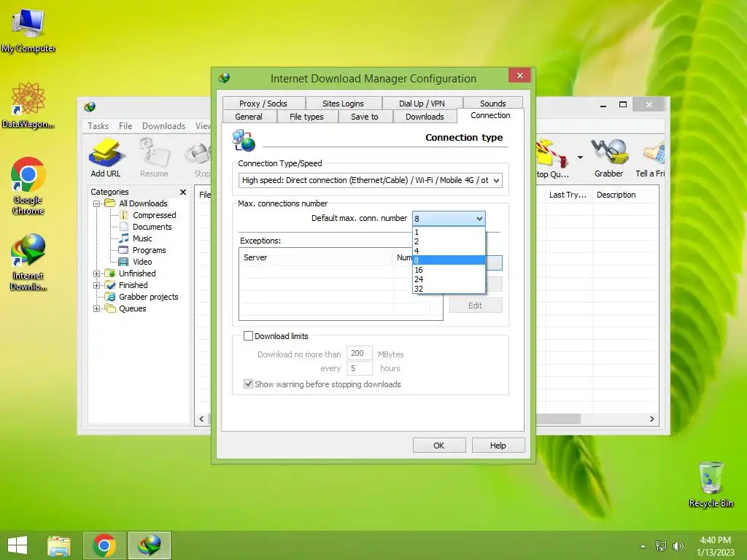Enable the Download limits checkbox
Screen dimensions: 747x560
point(248,335)
